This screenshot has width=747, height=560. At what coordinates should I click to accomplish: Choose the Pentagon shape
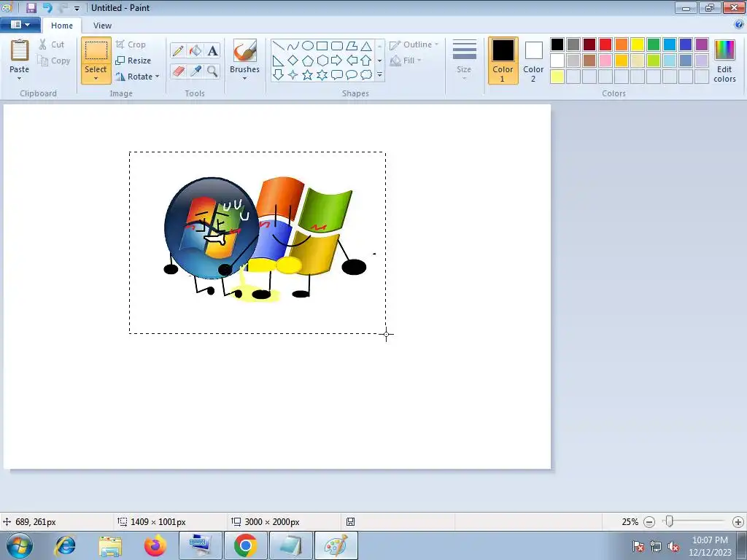click(308, 61)
